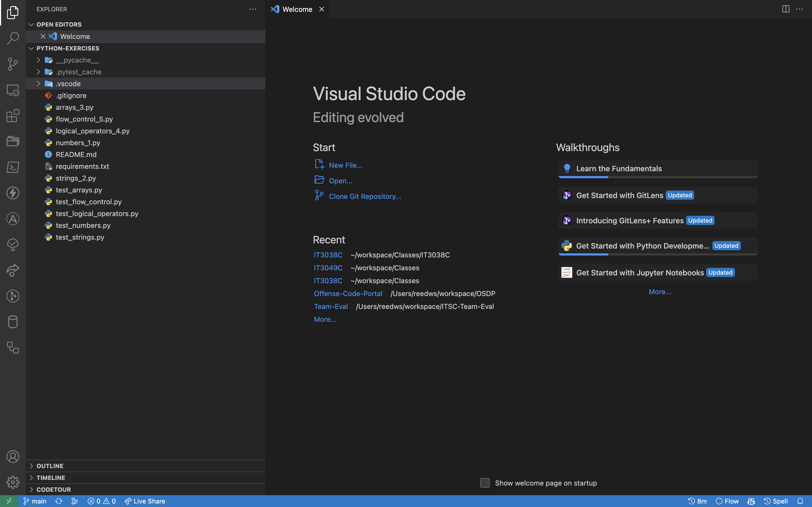Open the database cylinder icon

13,322
